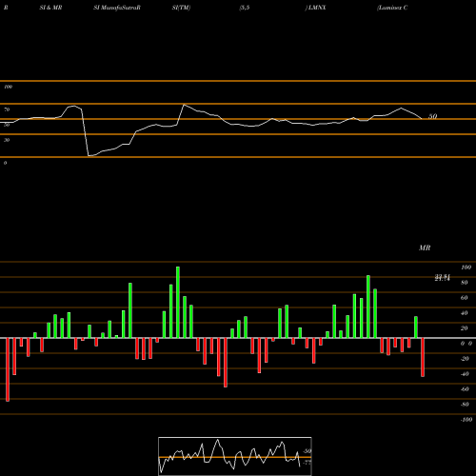
Task: Click the 'Luminex C' company name text
Action: (392, 8)
